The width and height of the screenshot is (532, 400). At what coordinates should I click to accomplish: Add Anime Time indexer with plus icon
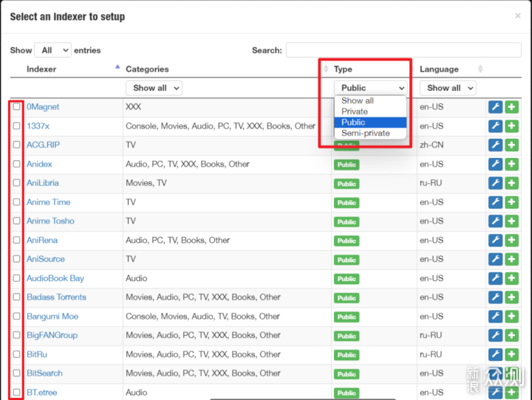511,202
